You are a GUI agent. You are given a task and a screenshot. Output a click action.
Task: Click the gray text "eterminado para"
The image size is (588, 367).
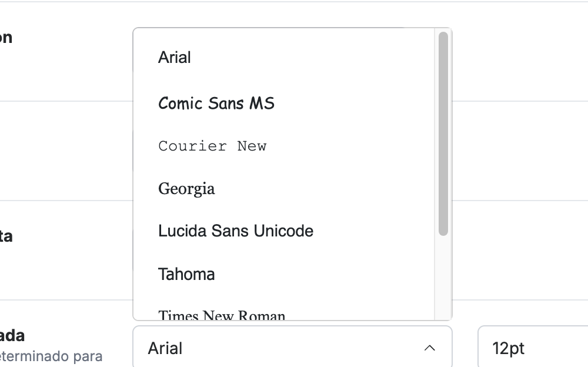click(51, 356)
